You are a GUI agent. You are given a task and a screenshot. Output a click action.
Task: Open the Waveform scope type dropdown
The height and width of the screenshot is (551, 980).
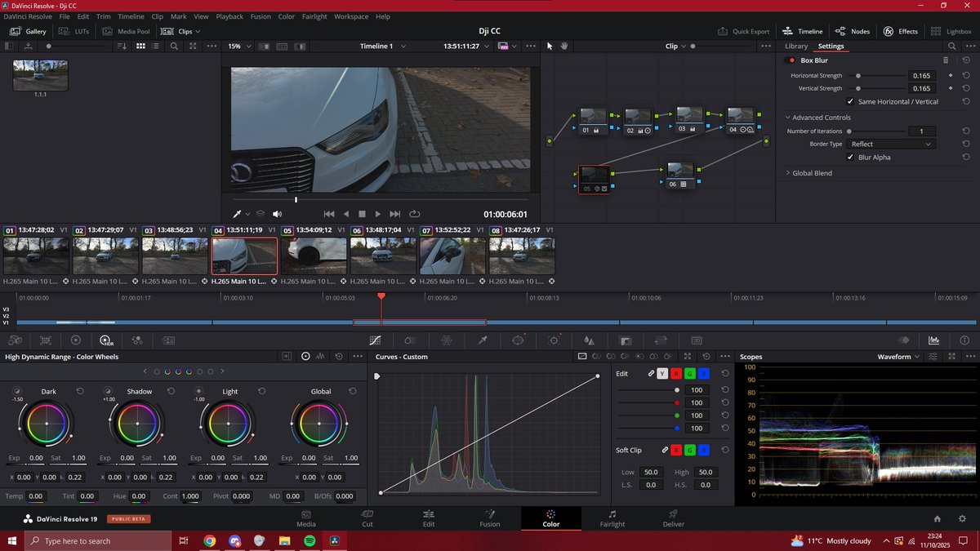tap(899, 357)
